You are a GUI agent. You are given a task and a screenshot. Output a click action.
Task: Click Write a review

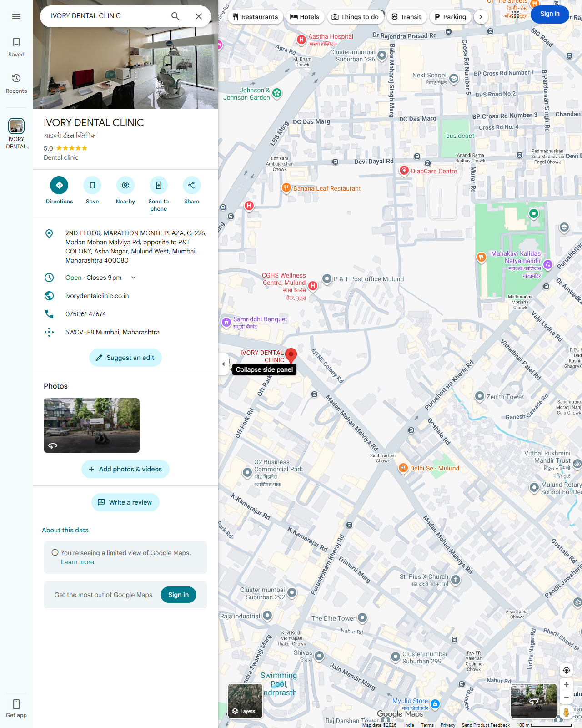125,502
